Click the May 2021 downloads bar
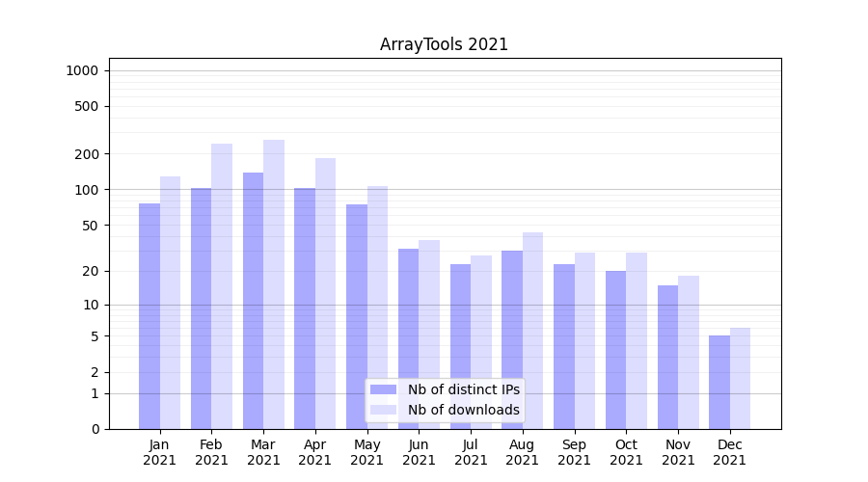The image size is (868, 482). tap(377, 308)
